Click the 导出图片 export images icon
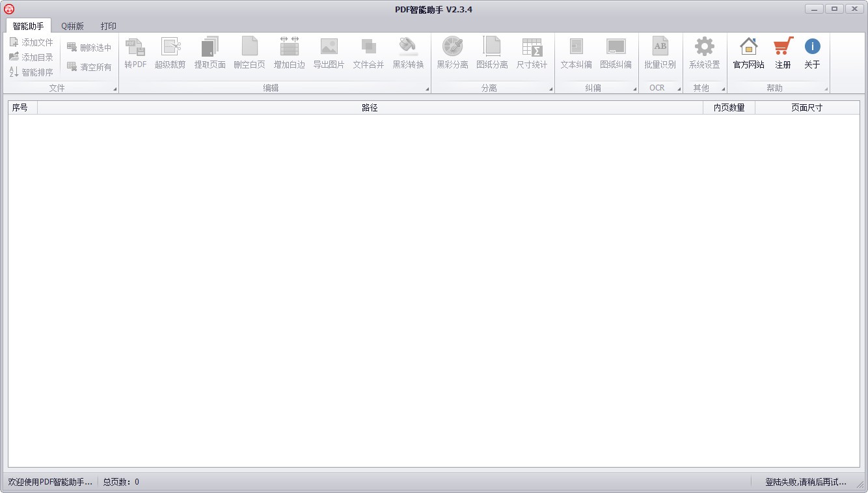The width and height of the screenshot is (868, 493). (x=329, y=47)
